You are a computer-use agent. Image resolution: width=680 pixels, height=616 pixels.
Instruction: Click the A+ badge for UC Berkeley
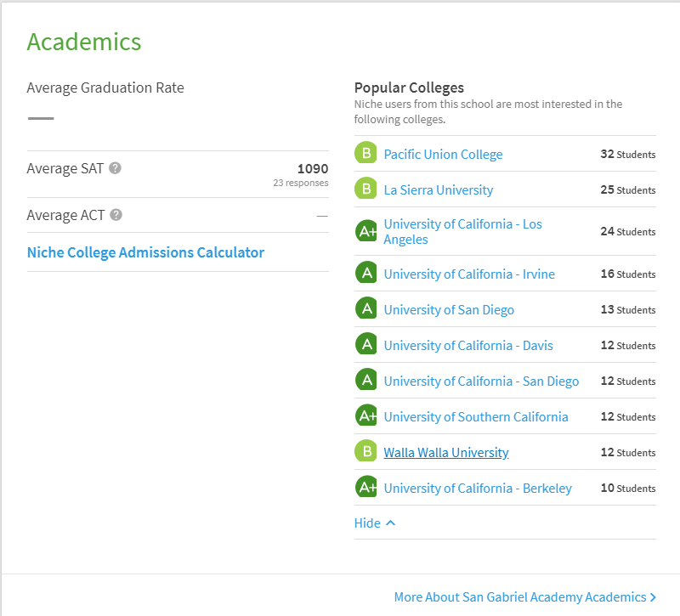(x=366, y=487)
